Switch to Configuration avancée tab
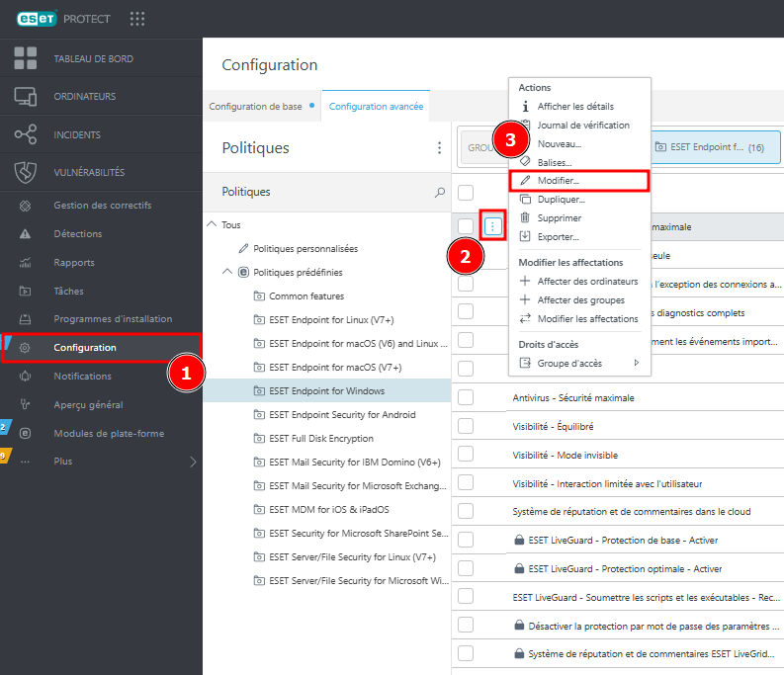Viewport: 784px width, 675px height. click(x=376, y=107)
